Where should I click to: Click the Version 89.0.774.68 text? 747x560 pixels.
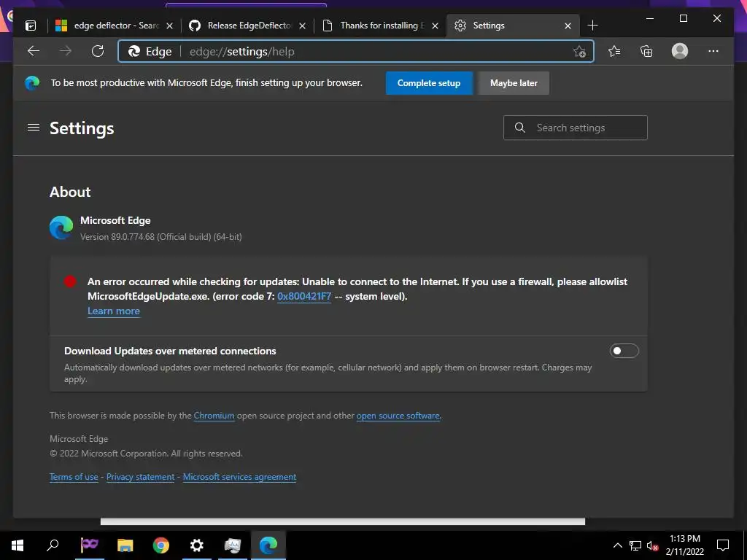tap(160, 237)
